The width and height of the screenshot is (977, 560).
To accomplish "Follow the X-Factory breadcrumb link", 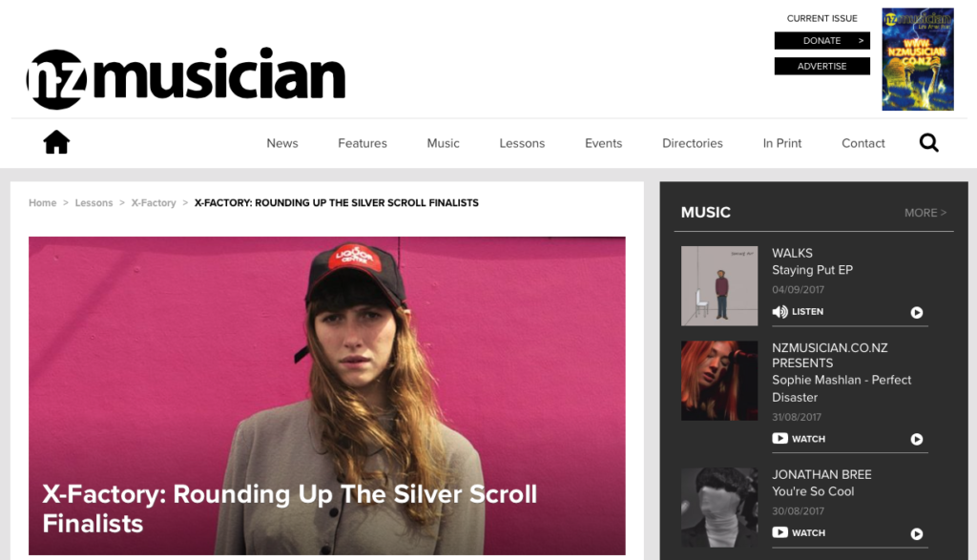I will (x=154, y=203).
